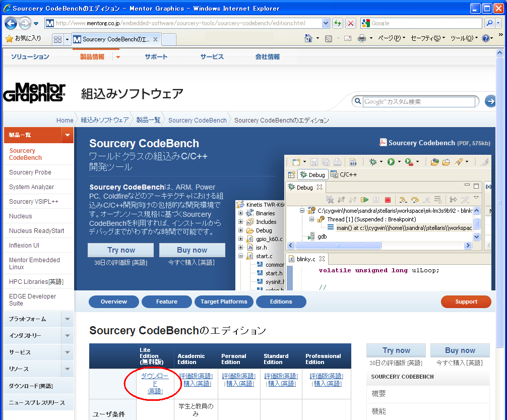Open the Quick Tabs list dropdown arrow
The image size is (507, 420).
[67, 39]
